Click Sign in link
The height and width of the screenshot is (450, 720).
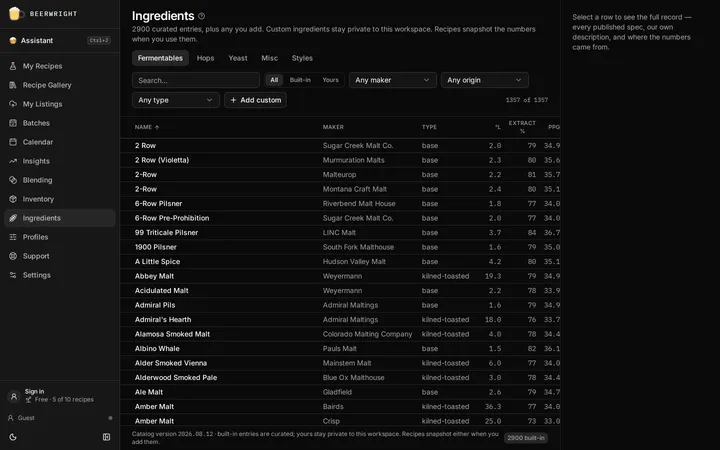click(x=34, y=392)
